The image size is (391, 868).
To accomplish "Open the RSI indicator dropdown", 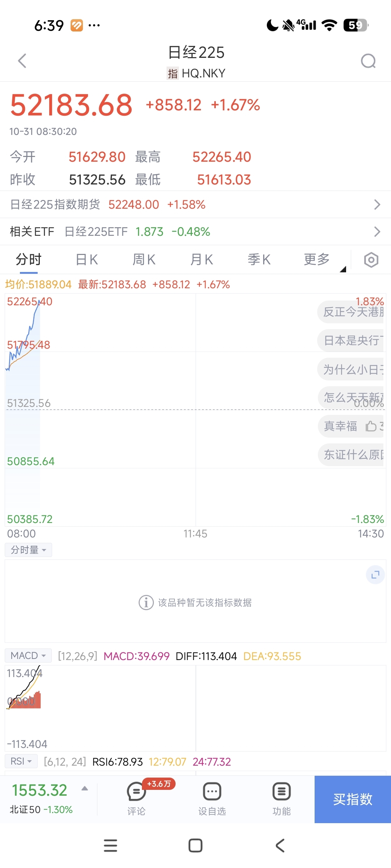I will point(21,761).
